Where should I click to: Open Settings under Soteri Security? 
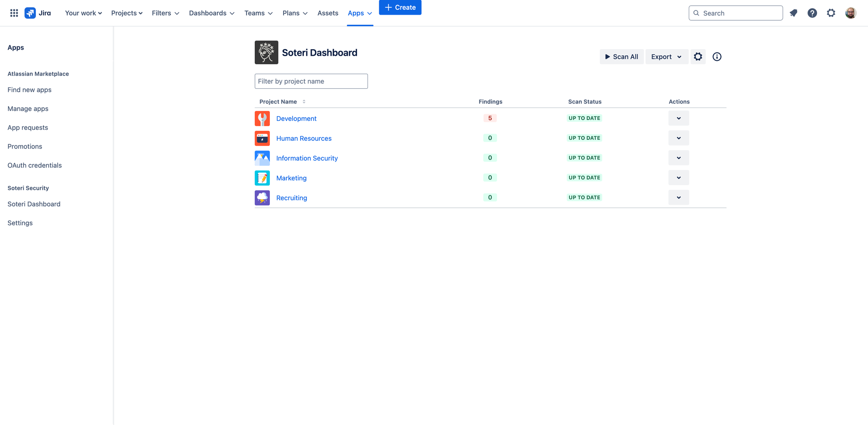point(20,223)
